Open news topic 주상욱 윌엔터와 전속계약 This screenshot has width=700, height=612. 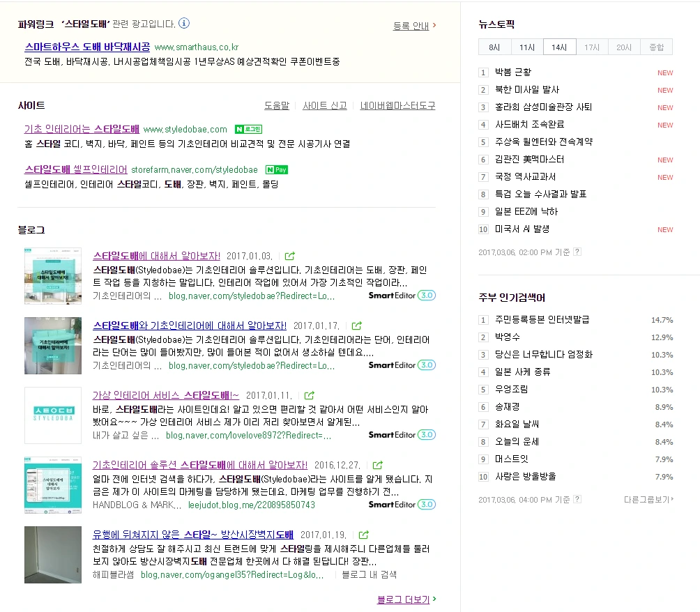pos(544,142)
